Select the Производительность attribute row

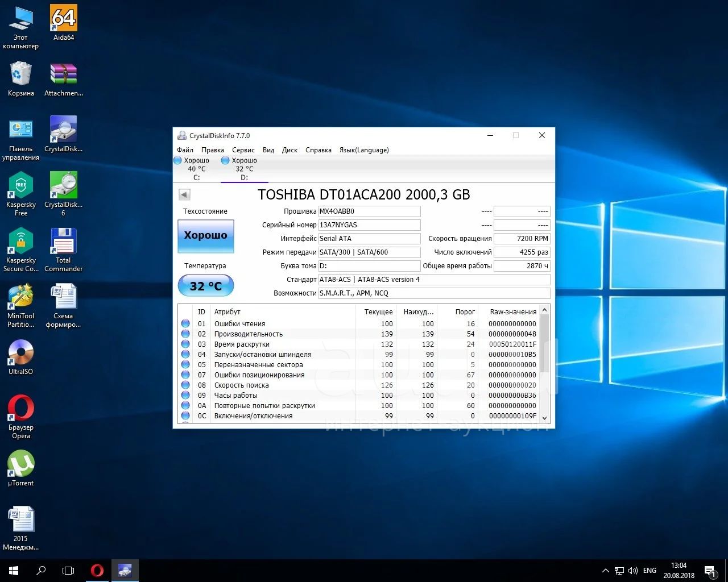point(358,334)
